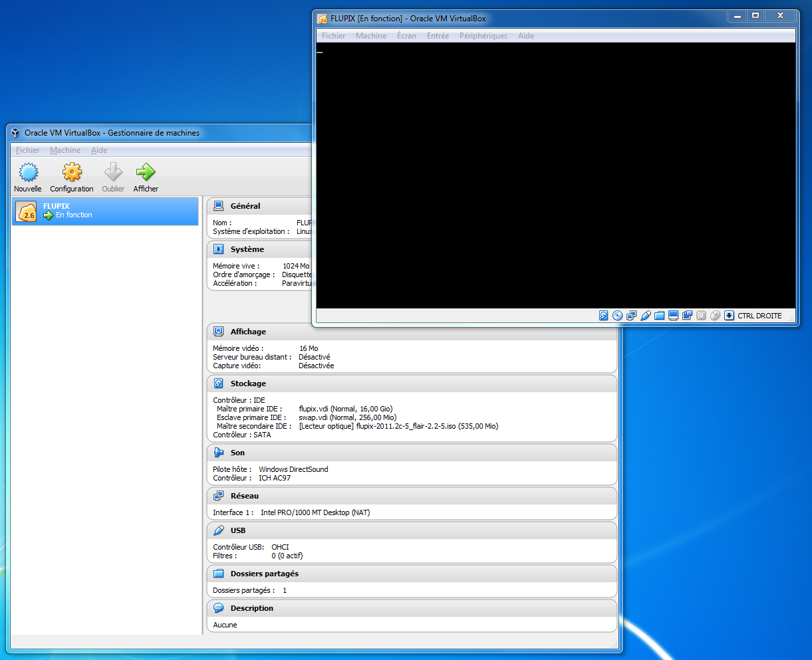Click the Son speaker icon
Image resolution: width=812 pixels, height=660 pixels.
[x=219, y=453]
